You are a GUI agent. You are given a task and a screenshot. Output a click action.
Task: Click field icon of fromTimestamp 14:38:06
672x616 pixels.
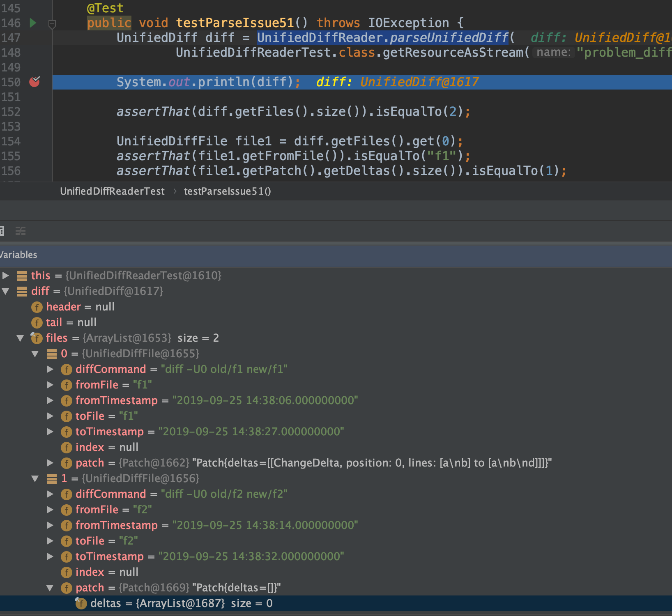[x=67, y=400]
